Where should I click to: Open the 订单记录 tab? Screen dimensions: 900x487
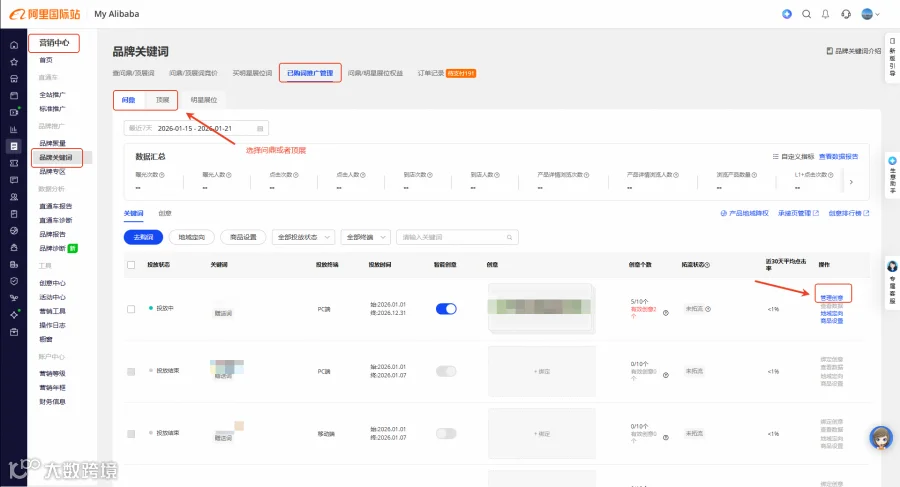pos(430,73)
